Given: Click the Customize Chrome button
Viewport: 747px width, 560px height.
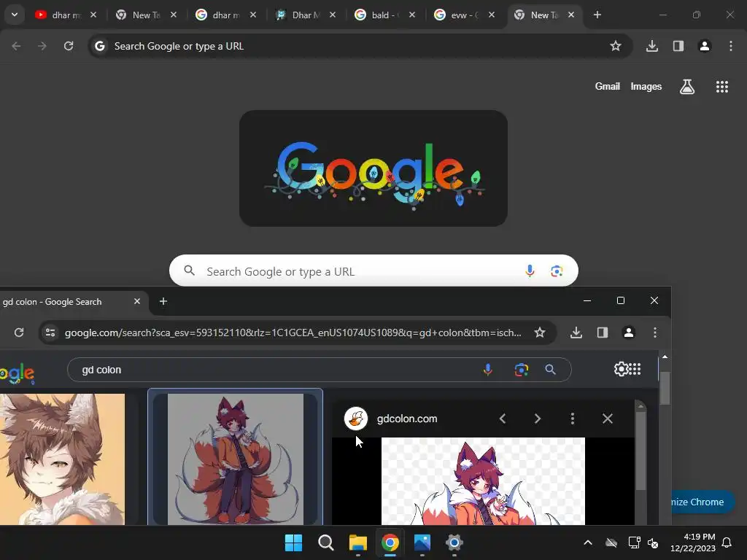Looking at the screenshot, I should [x=703, y=502].
